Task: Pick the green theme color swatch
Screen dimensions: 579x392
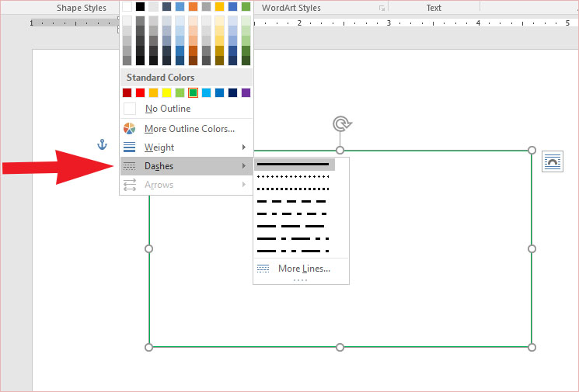Action: (246, 6)
